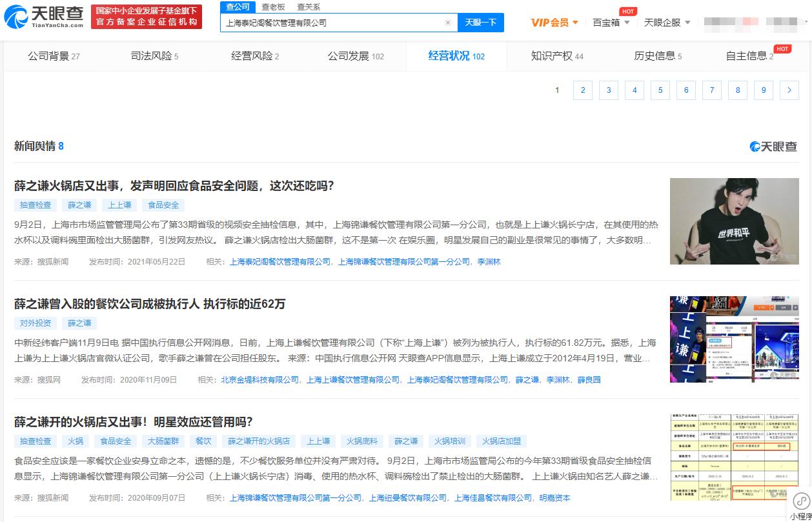Click 薛之谦 tag beside 对外投资
This screenshot has width=812, height=522.
(x=79, y=323)
